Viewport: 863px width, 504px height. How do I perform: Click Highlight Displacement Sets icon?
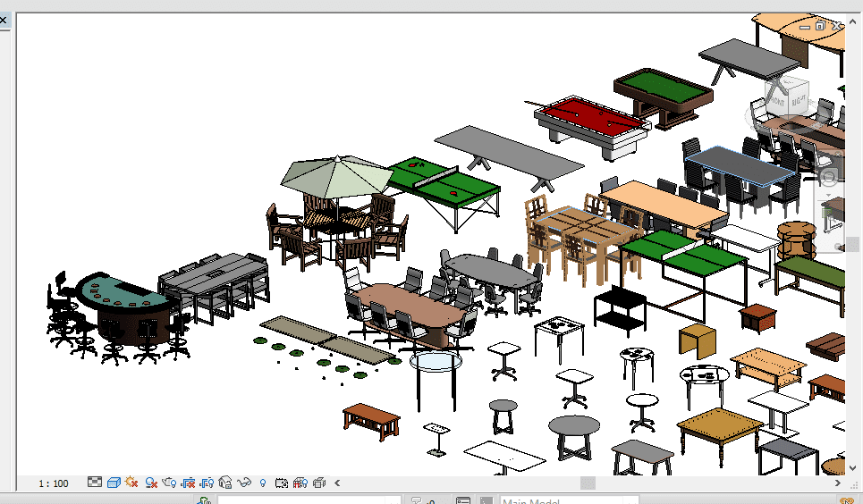pyautogui.click(x=319, y=483)
